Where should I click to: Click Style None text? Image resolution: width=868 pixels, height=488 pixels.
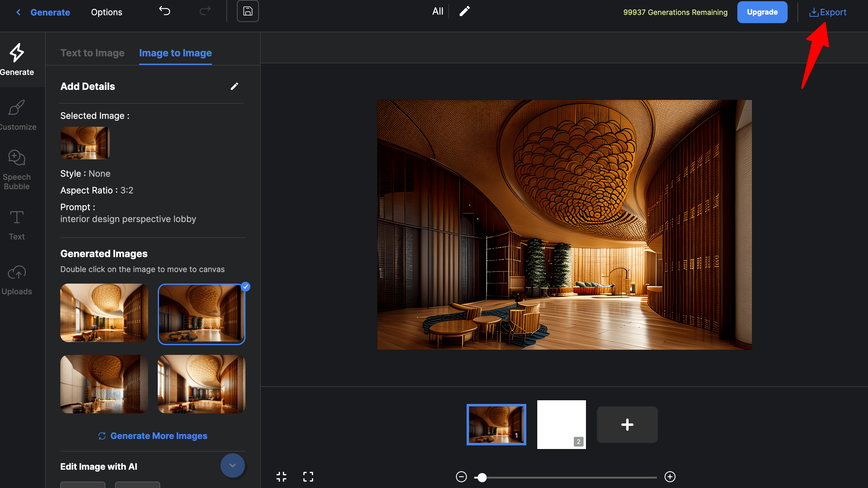click(85, 174)
